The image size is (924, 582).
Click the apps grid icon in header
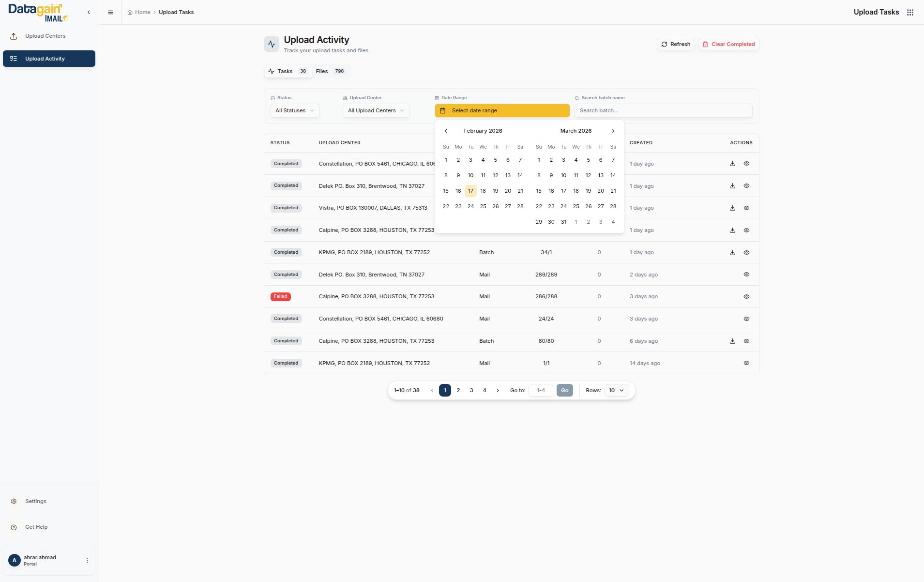pyautogui.click(x=910, y=13)
